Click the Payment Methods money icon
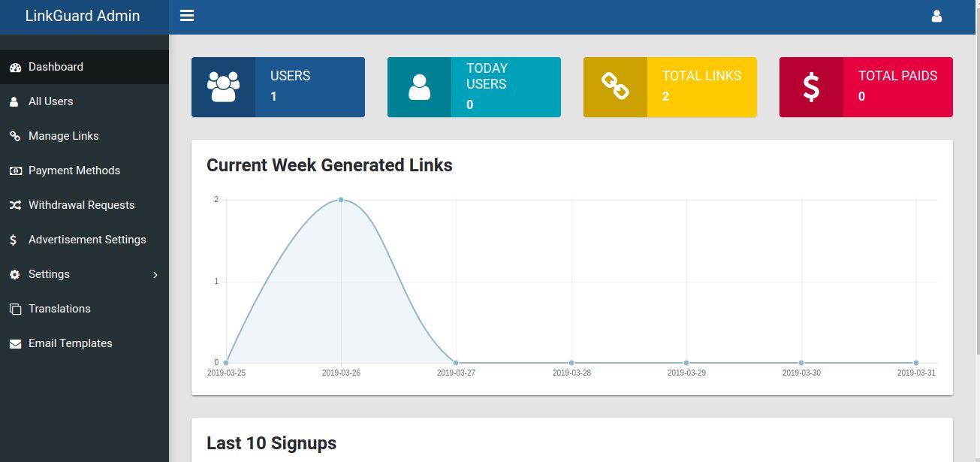980x462 pixels. pos(15,171)
